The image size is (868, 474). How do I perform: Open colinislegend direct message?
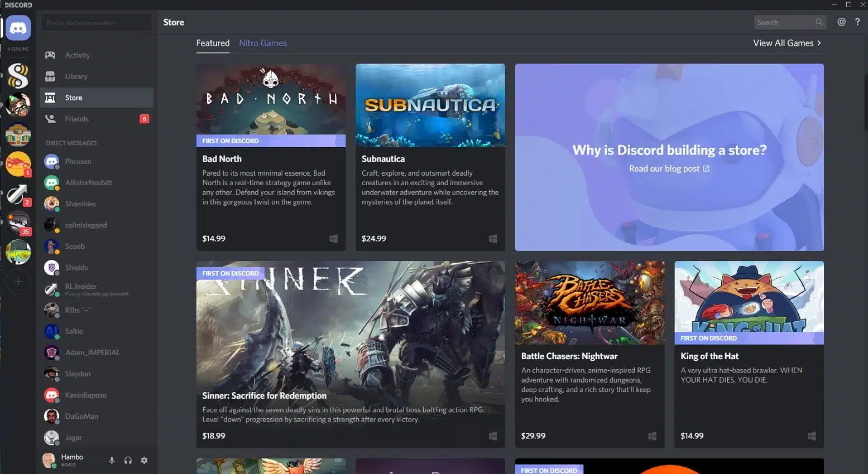[96, 225]
